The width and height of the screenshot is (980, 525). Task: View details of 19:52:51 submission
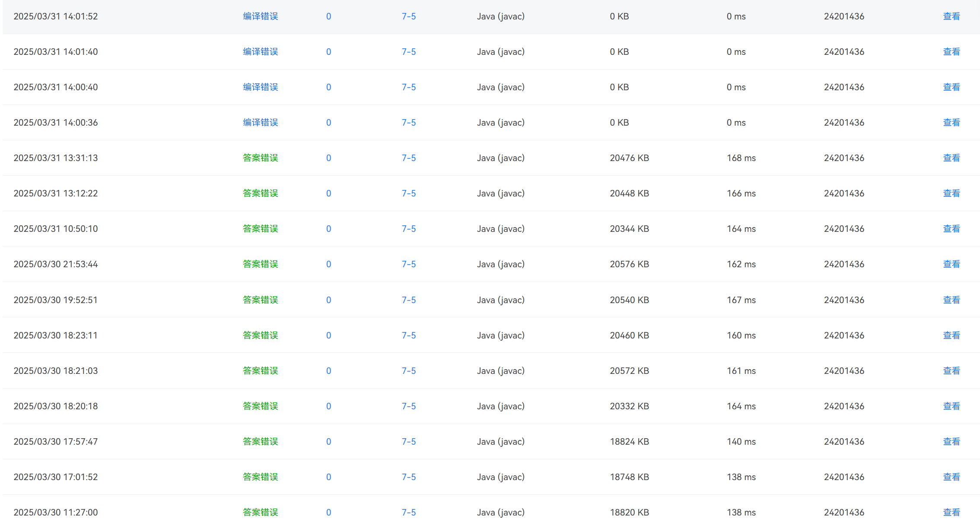pyautogui.click(x=951, y=300)
